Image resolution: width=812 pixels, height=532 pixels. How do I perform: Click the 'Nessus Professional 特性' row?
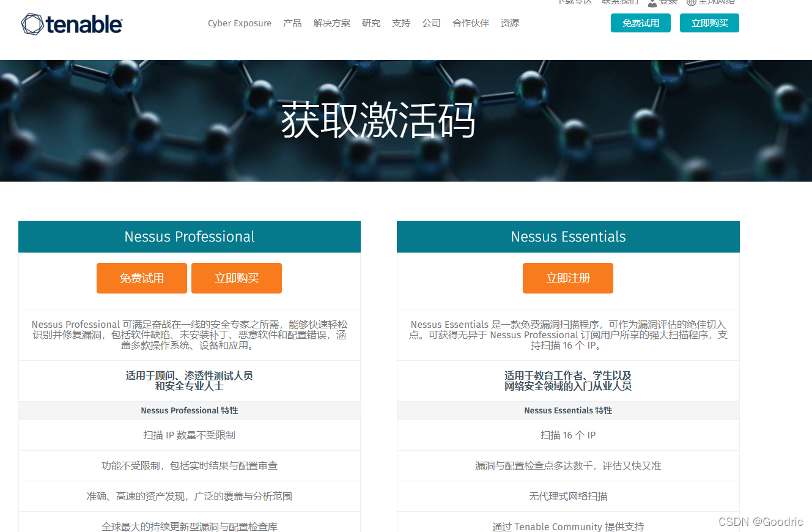click(190, 410)
